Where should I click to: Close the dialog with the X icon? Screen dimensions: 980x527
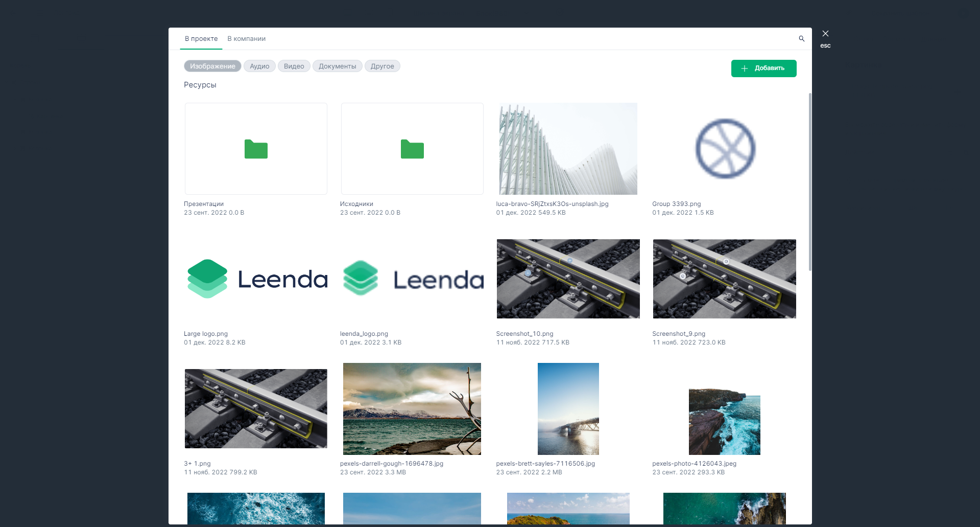pos(825,34)
